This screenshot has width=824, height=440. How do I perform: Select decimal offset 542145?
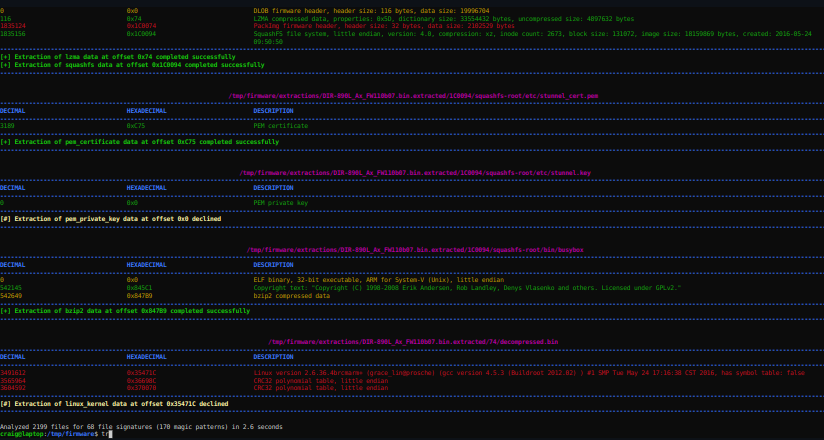[x=11, y=288]
